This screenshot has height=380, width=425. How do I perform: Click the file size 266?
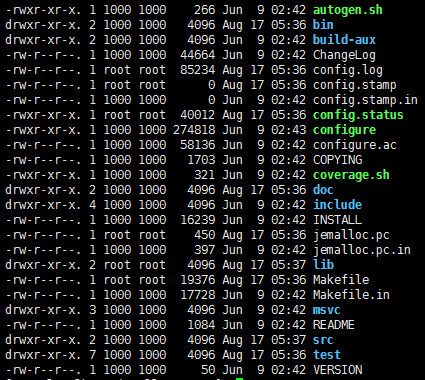click(205, 10)
